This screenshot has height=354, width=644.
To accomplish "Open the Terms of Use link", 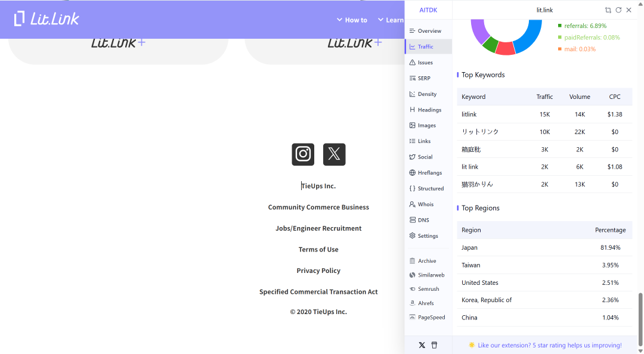I will [318, 249].
